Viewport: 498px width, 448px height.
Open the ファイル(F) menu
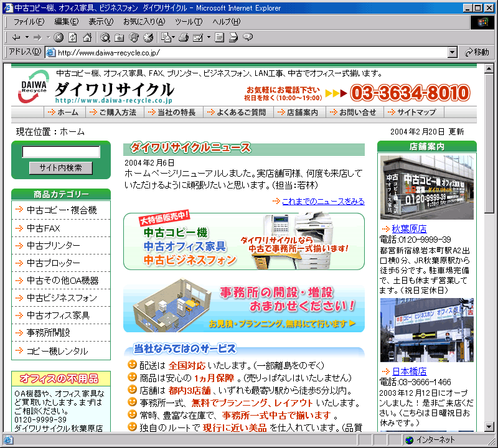[x=29, y=22]
